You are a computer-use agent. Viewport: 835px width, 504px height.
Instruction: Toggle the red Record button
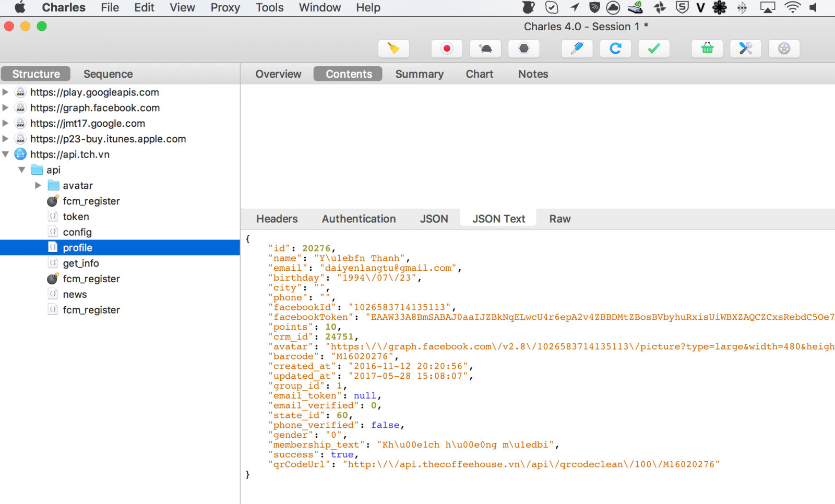coord(447,49)
